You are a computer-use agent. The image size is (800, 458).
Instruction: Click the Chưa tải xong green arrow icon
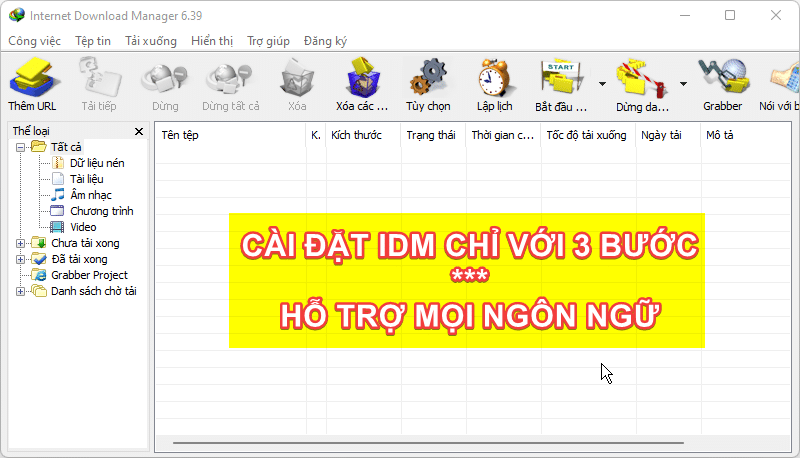pyautogui.click(x=39, y=243)
